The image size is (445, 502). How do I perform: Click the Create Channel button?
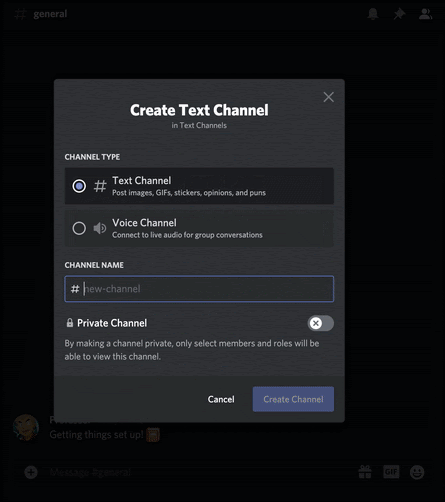click(293, 399)
